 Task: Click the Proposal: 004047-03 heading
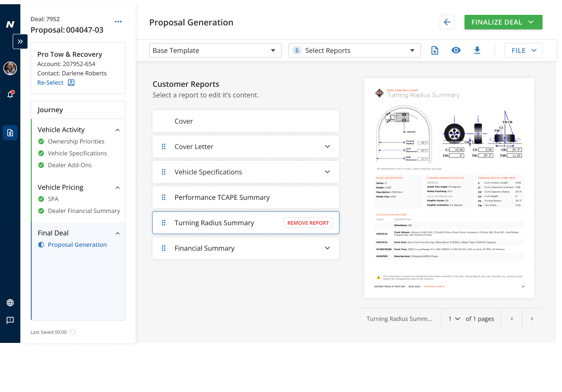coord(67,30)
